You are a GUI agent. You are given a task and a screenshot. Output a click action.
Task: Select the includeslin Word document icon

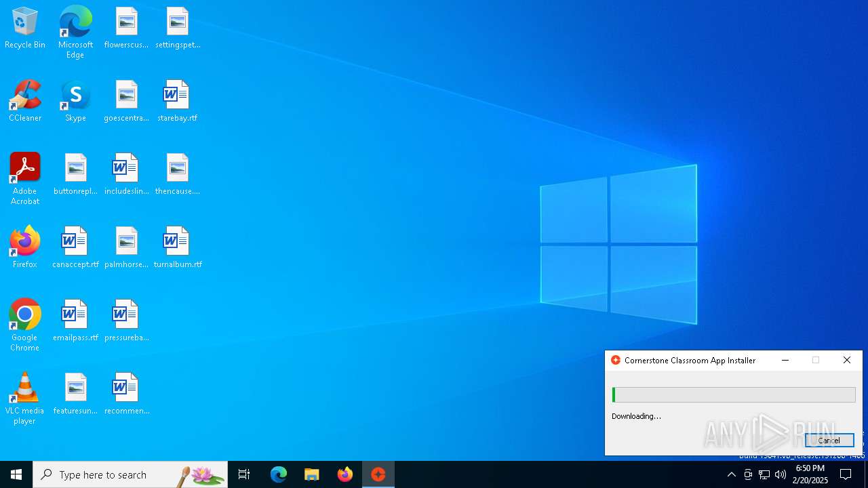click(x=126, y=175)
